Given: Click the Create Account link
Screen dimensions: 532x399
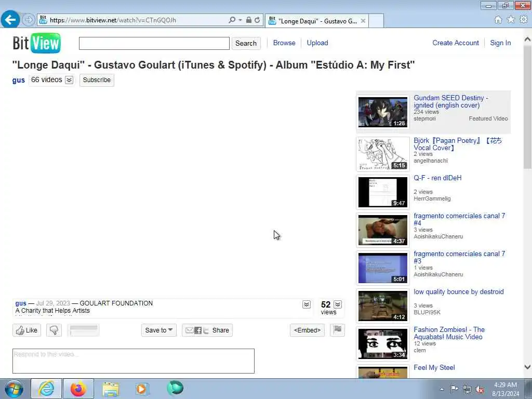Looking at the screenshot, I should pyautogui.click(x=455, y=43).
